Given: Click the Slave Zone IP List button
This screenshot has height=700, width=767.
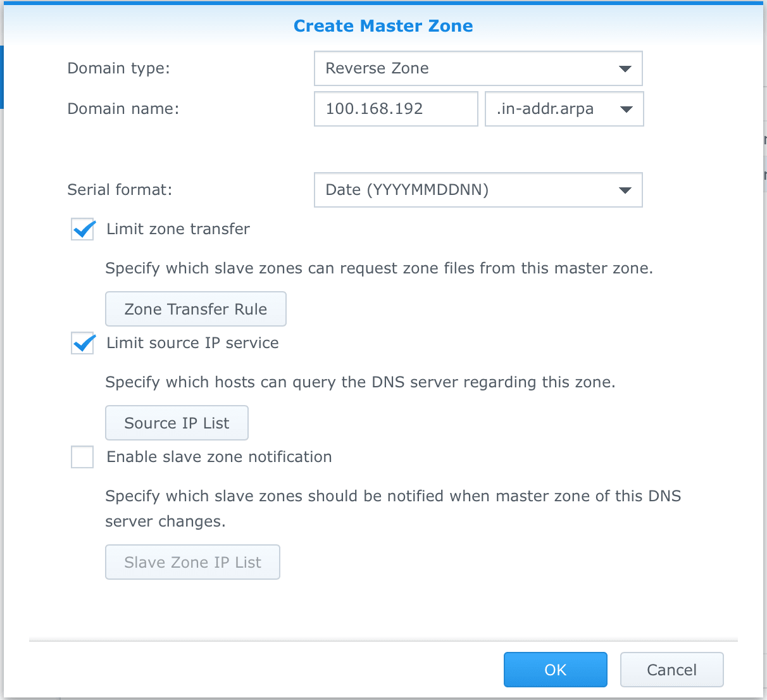Looking at the screenshot, I should pyautogui.click(x=192, y=562).
